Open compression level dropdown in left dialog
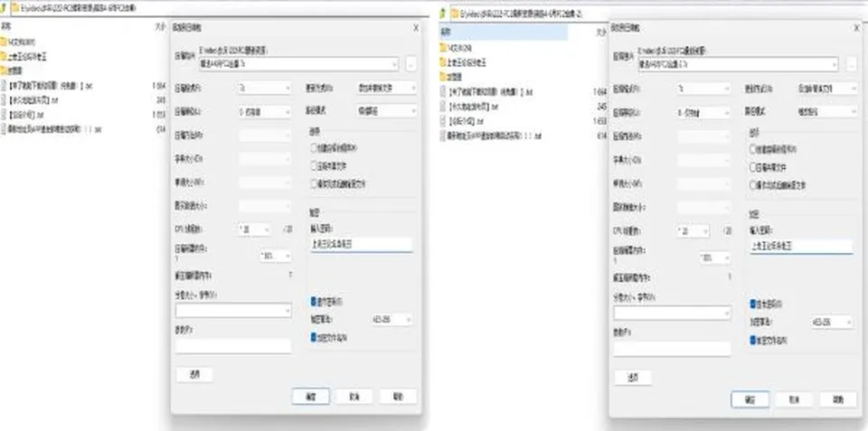 point(265,112)
